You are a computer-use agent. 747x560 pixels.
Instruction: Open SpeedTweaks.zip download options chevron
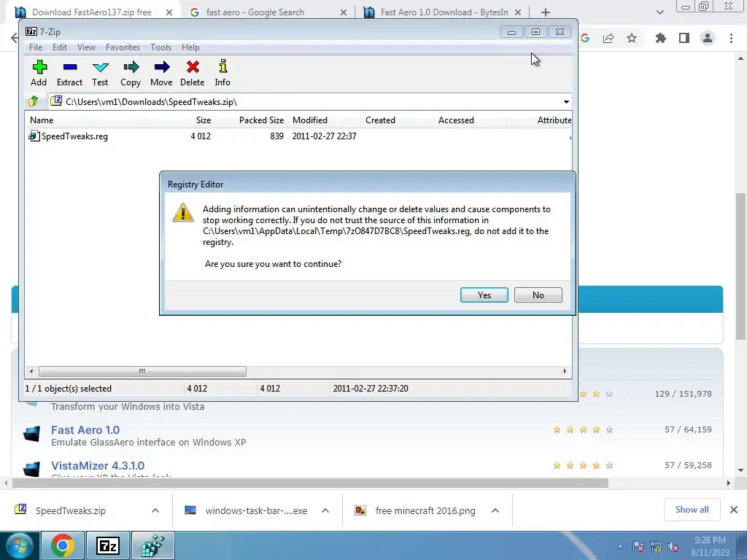155,510
